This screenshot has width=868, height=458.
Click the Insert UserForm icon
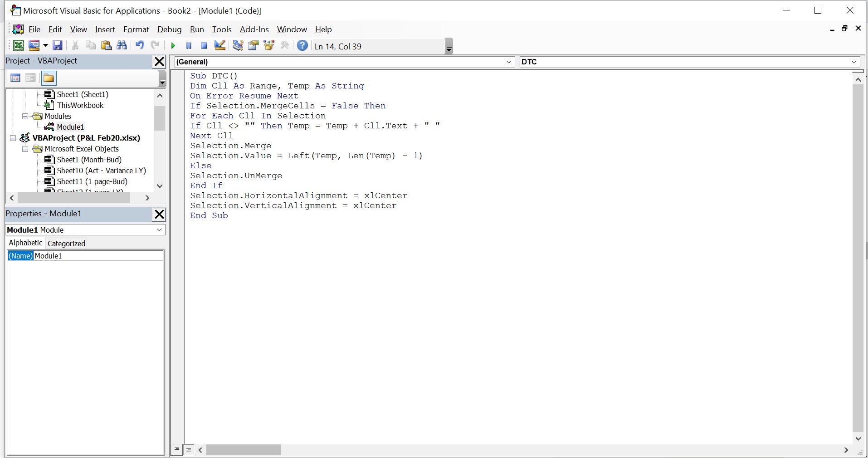[34, 45]
